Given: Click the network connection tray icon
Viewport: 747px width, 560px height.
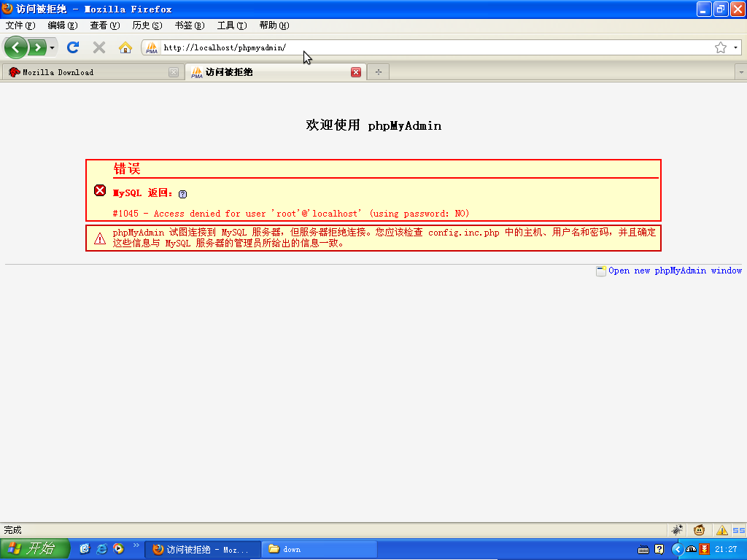Looking at the screenshot, I should (691, 550).
